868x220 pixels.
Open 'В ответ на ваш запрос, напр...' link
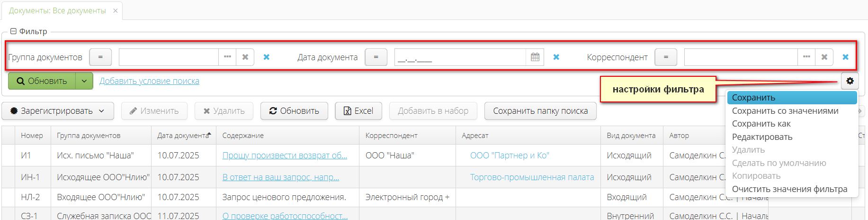coord(281,177)
